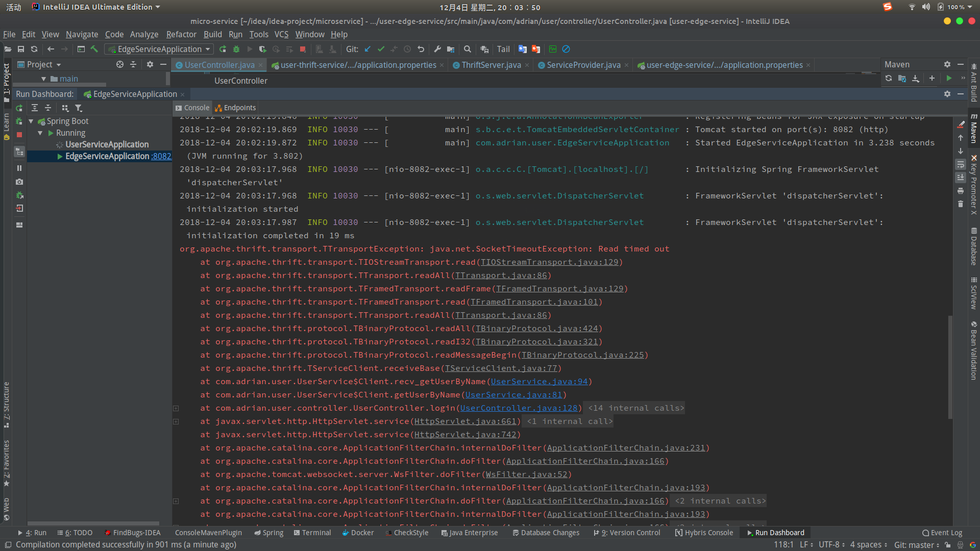Open the Run Dashboard filter dropdown

[79, 108]
